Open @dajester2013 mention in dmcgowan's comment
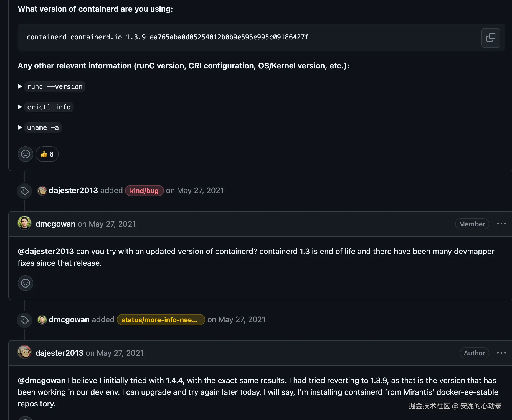Screen dimensions: 512x420 point(46,251)
